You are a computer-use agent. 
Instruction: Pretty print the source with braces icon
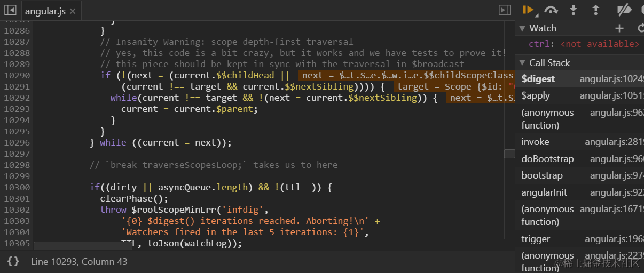point(13,261)
